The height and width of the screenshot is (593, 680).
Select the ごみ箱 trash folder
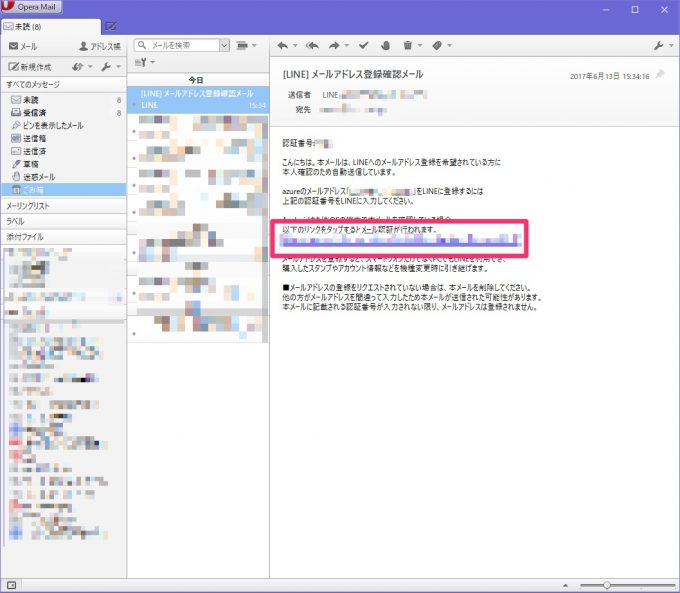coord(64,190)
